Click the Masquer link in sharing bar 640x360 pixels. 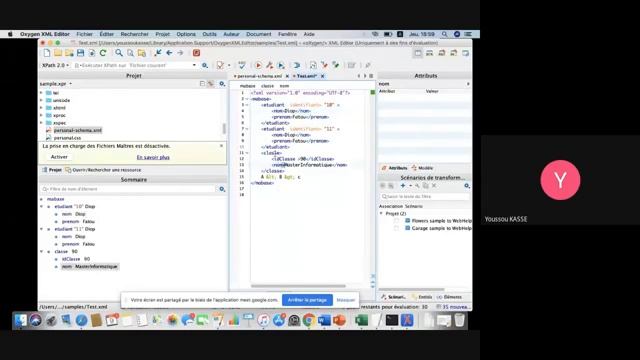(x=346, y=300)
